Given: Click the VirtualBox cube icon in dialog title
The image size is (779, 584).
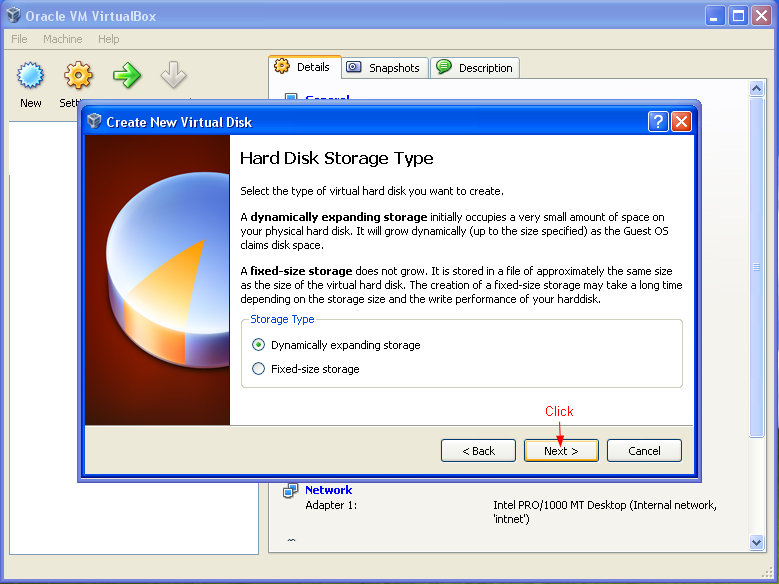Looking at the screenshot, I should pos(94,121).
